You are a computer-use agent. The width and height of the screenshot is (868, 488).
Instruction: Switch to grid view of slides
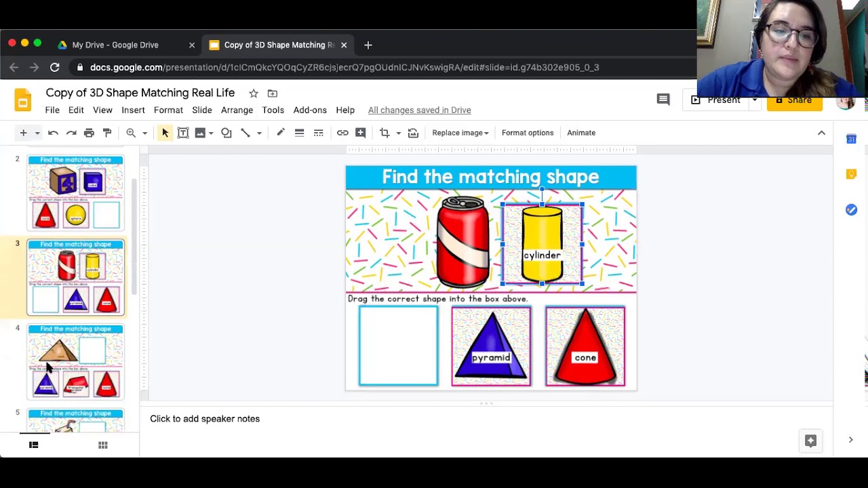point(103,445)
